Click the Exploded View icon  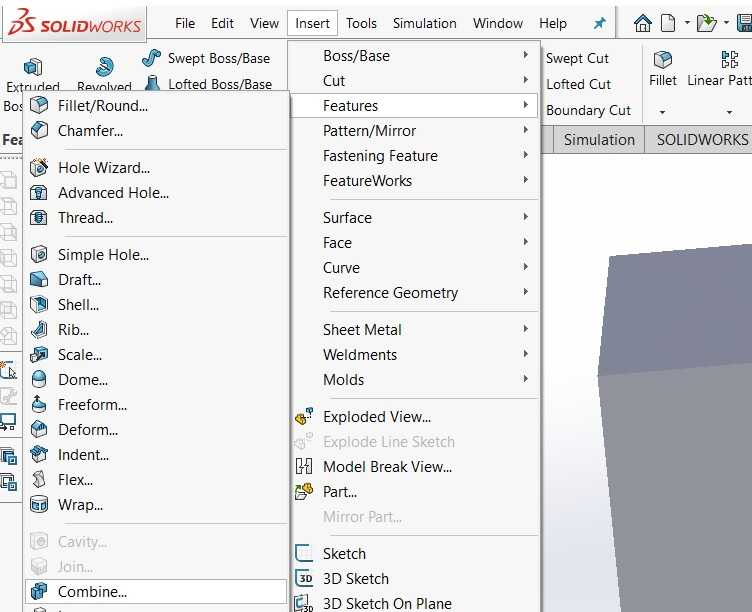(304, 416)
